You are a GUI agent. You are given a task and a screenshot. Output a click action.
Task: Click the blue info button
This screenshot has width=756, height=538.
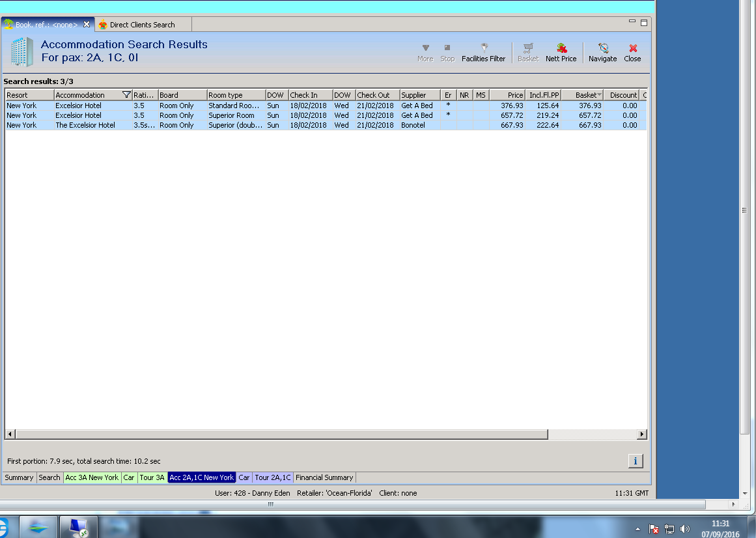(636, 461)
